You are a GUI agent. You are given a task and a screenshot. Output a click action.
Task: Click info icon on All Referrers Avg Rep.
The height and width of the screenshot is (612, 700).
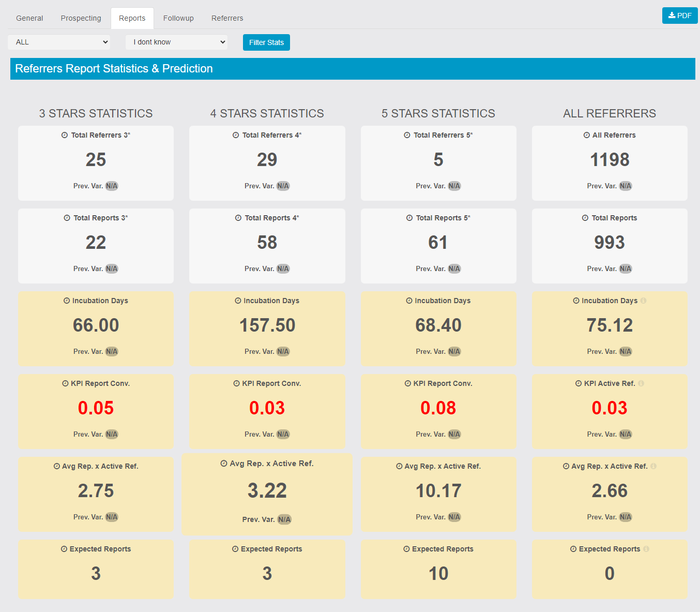click(x=653, y=466)
